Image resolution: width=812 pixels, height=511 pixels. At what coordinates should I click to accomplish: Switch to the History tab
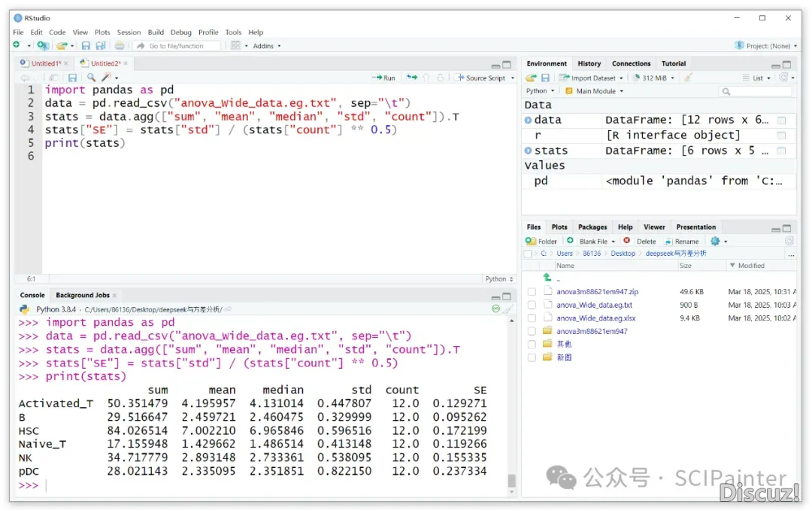click(589, 64)
